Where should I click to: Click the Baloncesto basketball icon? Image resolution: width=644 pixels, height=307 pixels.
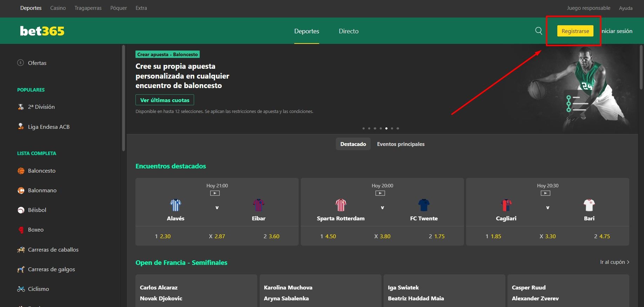(21, 171)
